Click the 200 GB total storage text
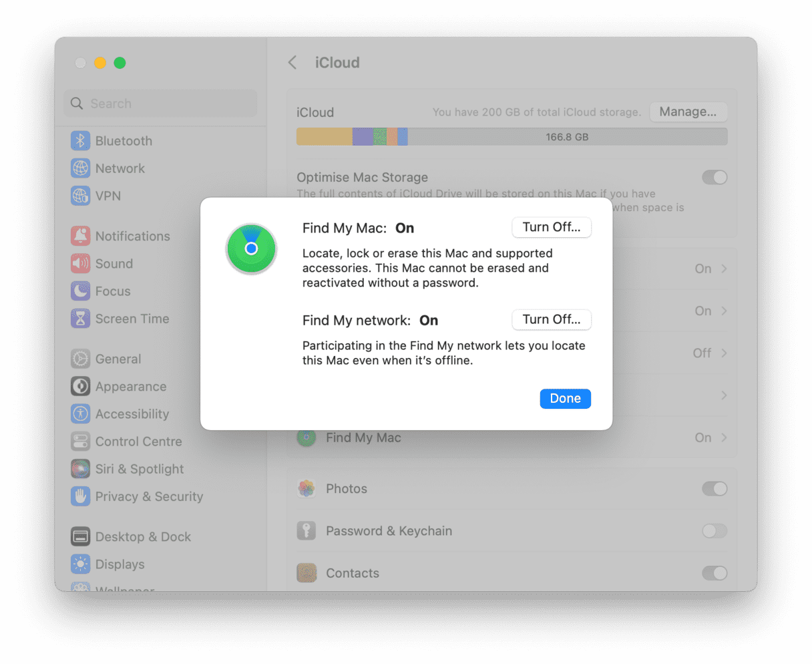812x664 pixels. pyautogui.click(x=536, y=112)
